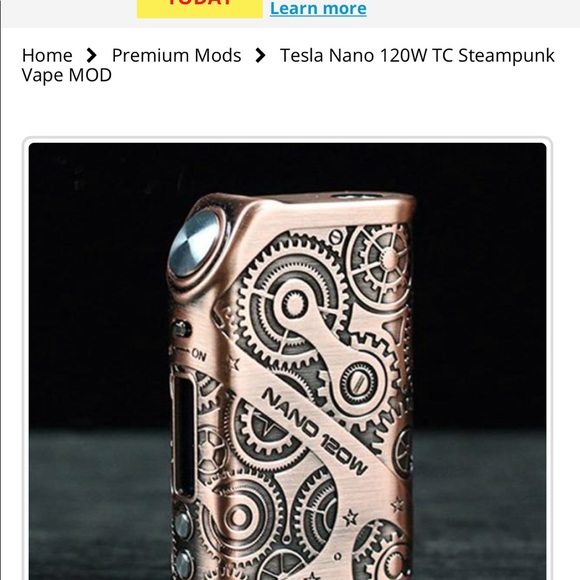Screen dimensions: 580x580
Task: Select the Tesla Nano 120W TC Steampunk breadcrumb
Action: tap(417, 55)
